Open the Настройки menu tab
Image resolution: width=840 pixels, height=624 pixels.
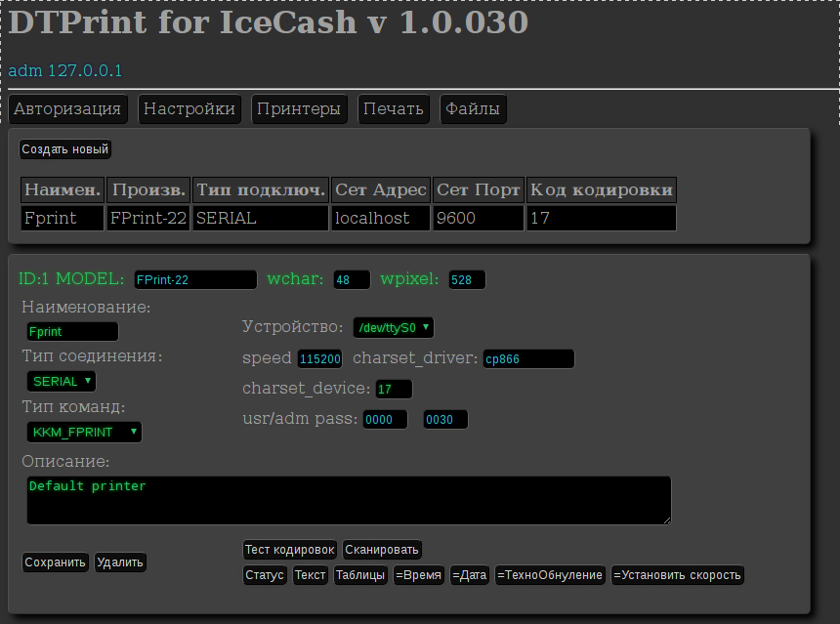(189, 108)
